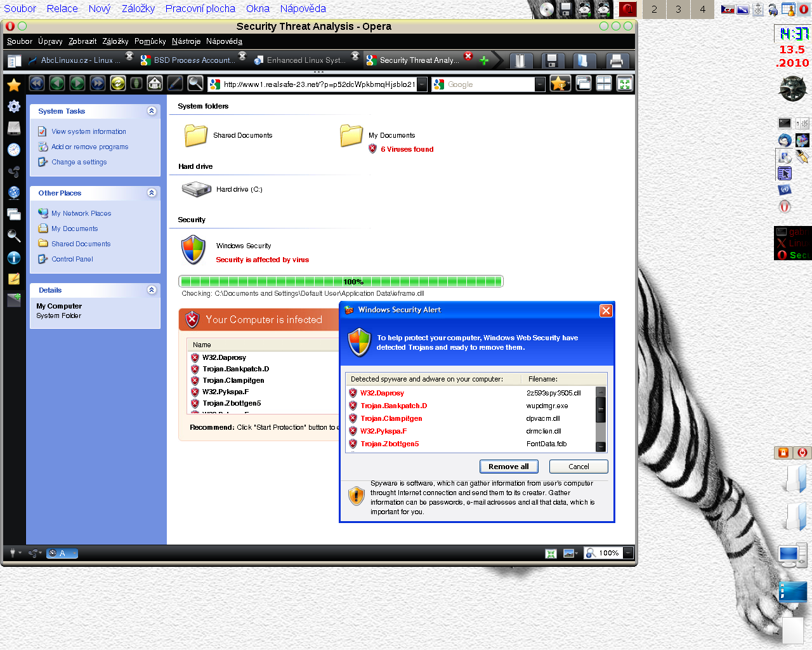This screenshot has width=812, height=650.
Task: Switch to virtual desktop 3 in pager
Action: click(678, 10)
